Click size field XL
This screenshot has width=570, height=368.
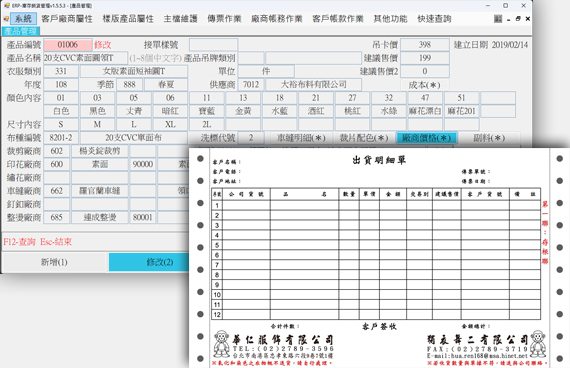coord(170,124)
